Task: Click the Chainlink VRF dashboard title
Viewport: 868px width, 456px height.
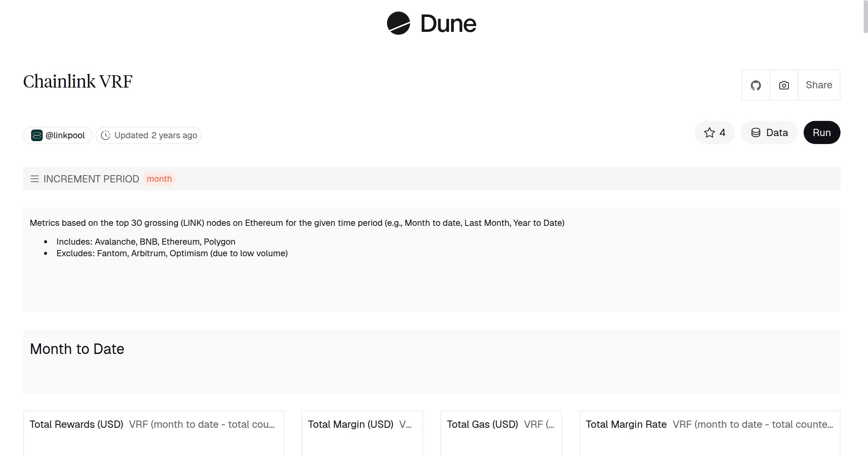Action: coord(78,81)
